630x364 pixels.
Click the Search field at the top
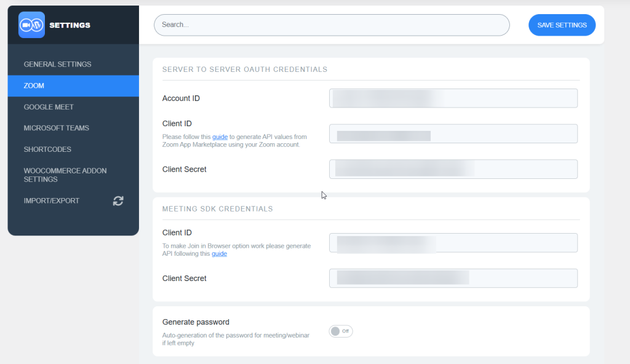332,25
